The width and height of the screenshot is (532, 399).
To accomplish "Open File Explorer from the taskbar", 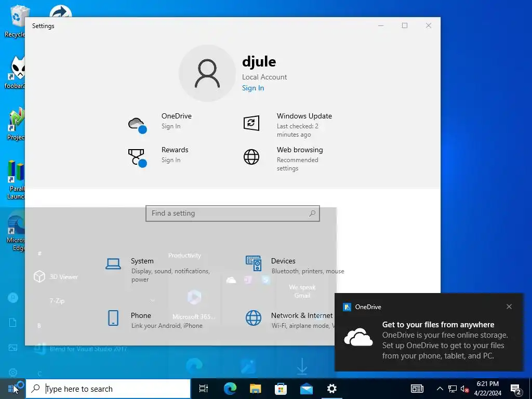I will click(255, 389).
